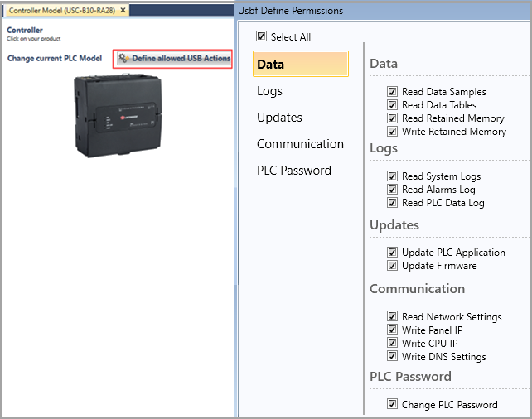
Task: Select PLC Password in category list
Action: 294,171
